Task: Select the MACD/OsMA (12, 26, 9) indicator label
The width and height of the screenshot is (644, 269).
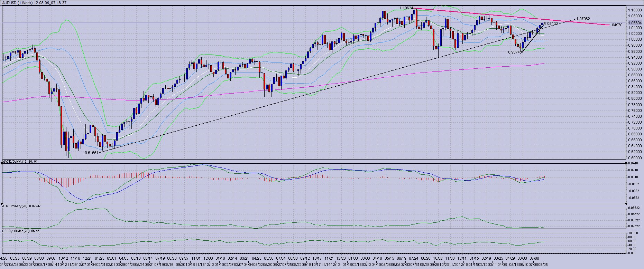Action: (x=20, y=162)
